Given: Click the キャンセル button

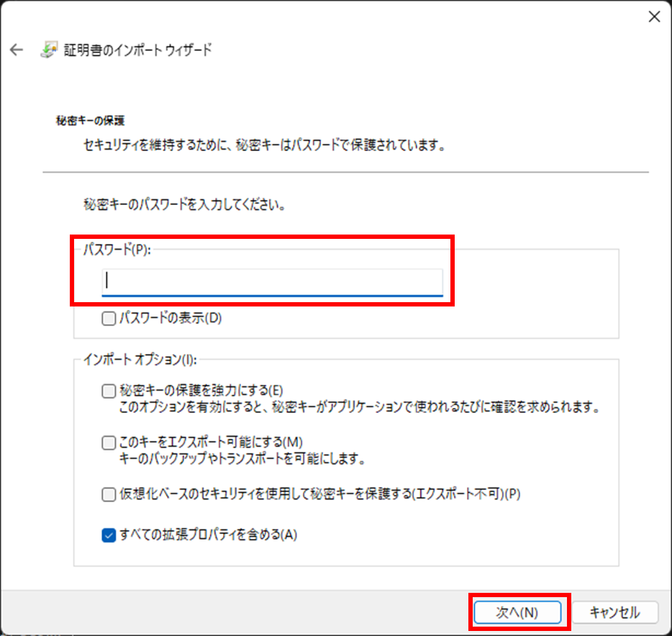Looking at the screenshot, I should (614, 612).
